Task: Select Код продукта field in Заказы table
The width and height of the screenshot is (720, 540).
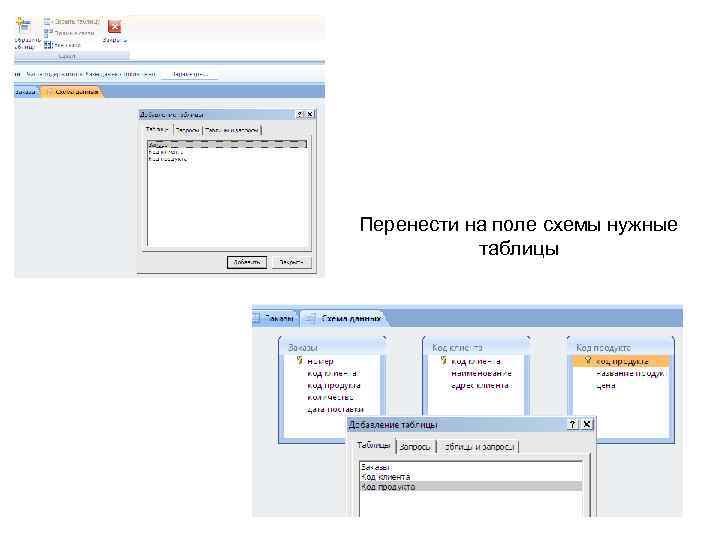Action: (x=334, y=386)
